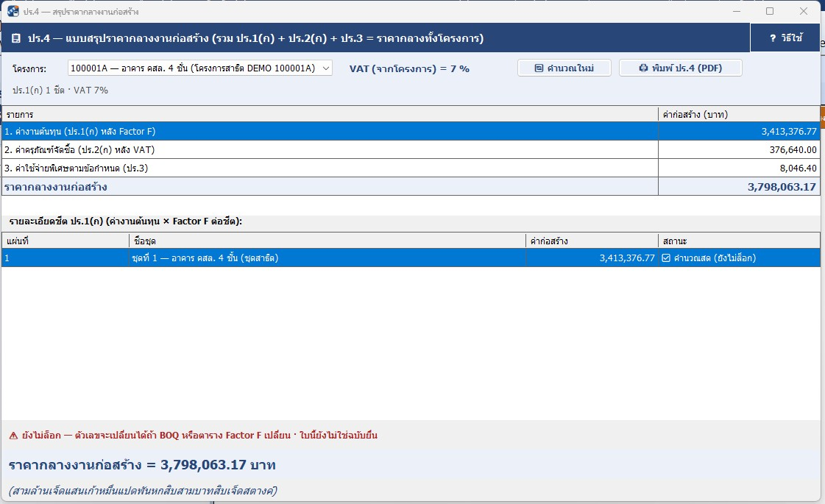Viewport: 825px width, 504px height.
Task: Click the 376,640.00 value cell
Action: point(739,150)
